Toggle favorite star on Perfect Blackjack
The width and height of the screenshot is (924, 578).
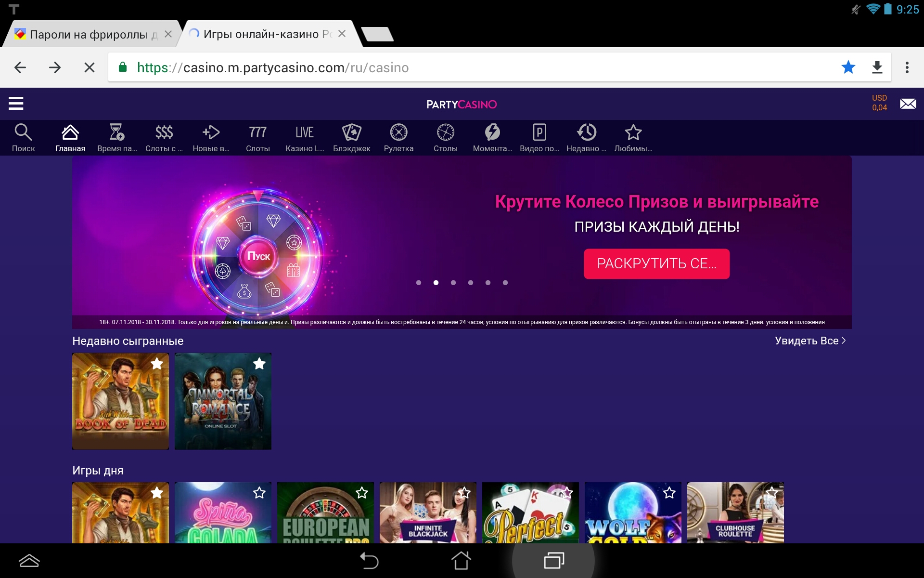[567, 493]
